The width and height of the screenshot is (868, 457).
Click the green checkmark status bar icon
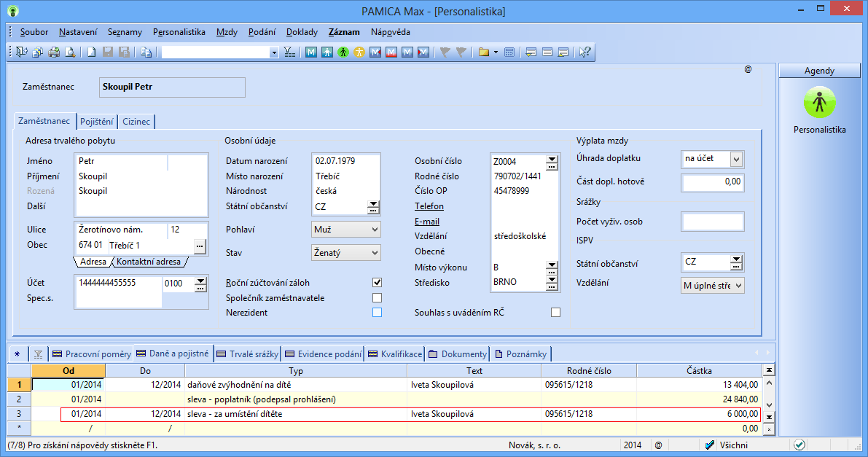point(799,445)
